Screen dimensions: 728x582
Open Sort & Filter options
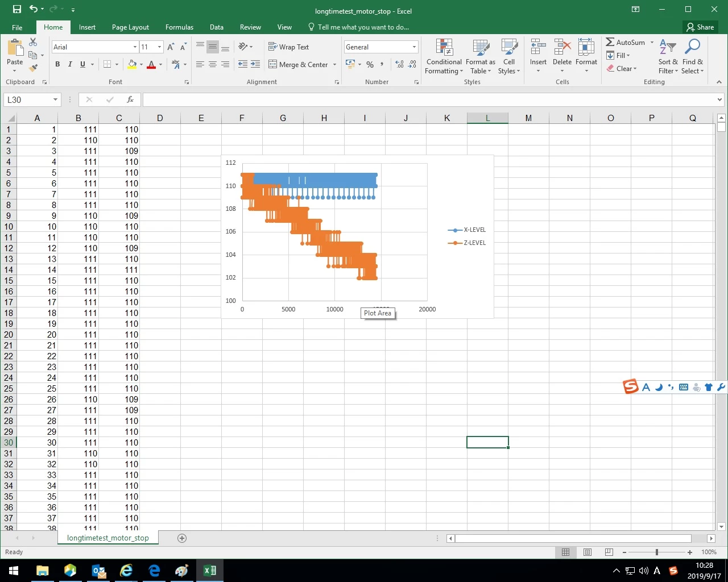[668, 57]
